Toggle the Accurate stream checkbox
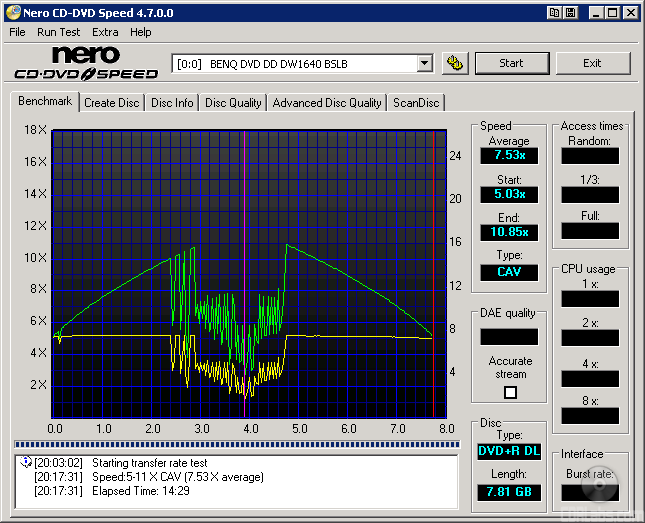645x523 pixels. (x=510, y=392)
